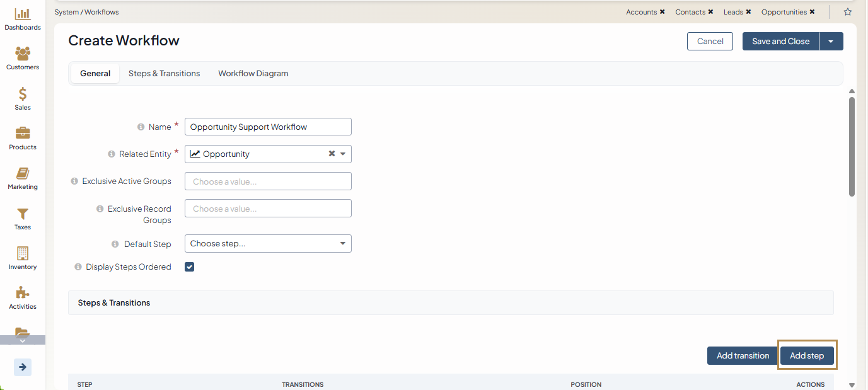Uncheck Display Steps Ordered checkbox

pos(190,267)
